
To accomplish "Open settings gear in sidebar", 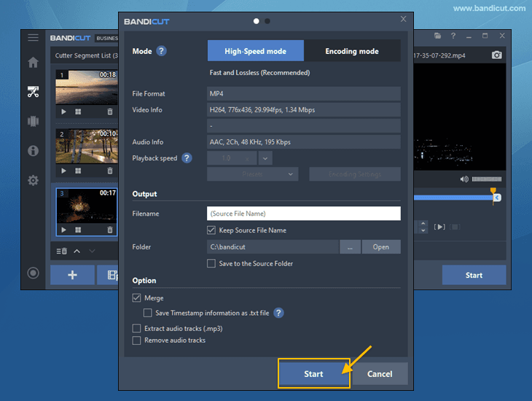I will point(33,180).
